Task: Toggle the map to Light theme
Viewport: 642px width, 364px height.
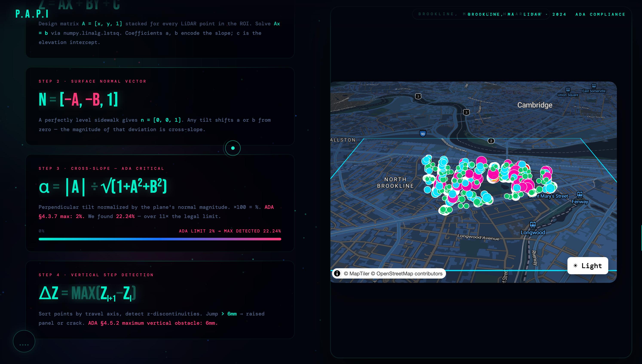Action: [587, 265]
